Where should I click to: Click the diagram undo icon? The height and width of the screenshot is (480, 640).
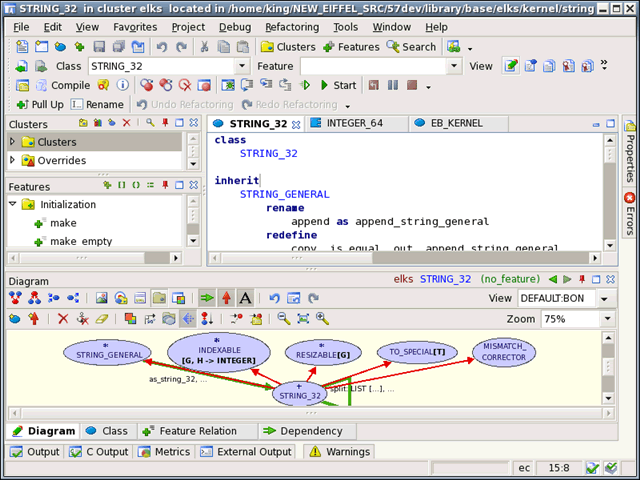pos(274,298)
